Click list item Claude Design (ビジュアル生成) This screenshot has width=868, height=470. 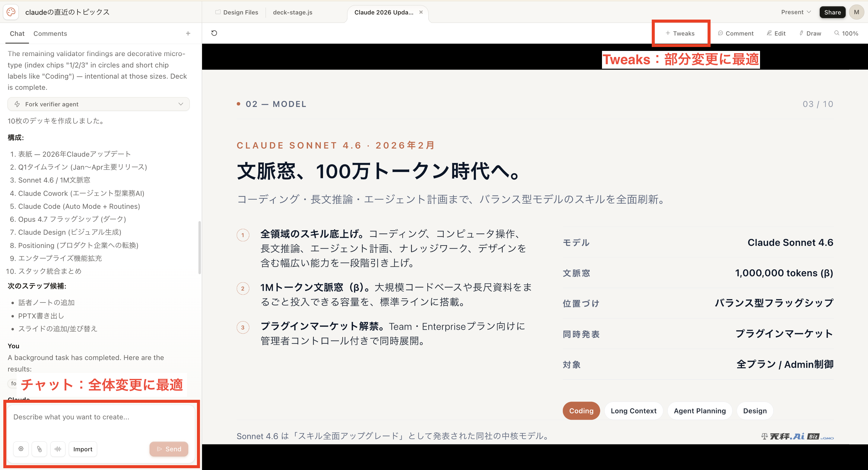pos(70,232)
